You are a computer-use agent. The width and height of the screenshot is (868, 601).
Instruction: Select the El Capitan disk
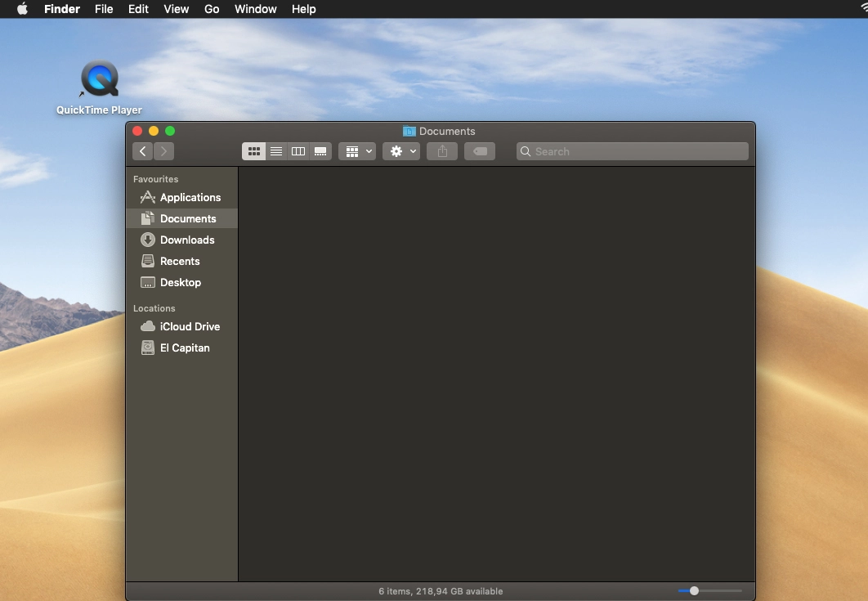[185, 348]
